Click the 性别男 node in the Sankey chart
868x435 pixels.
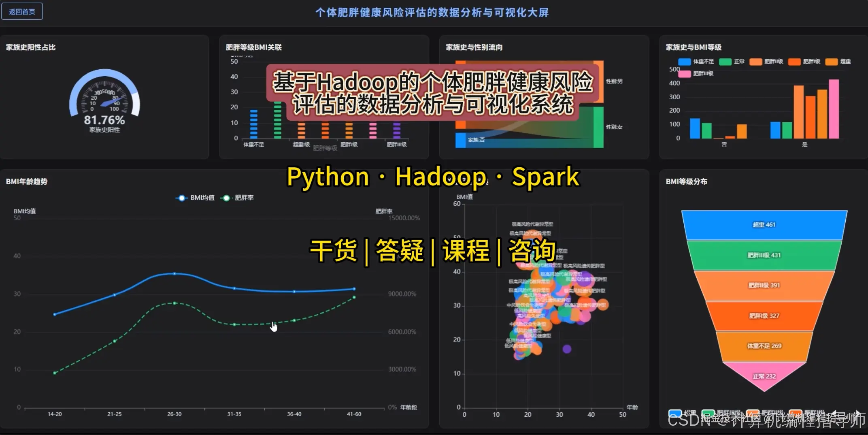click(x=599, y=82)
